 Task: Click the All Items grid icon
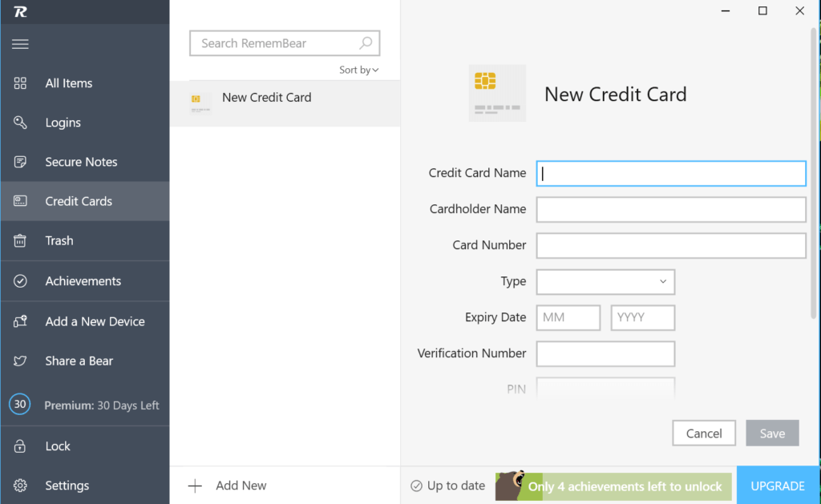click(x=20, y=83)
